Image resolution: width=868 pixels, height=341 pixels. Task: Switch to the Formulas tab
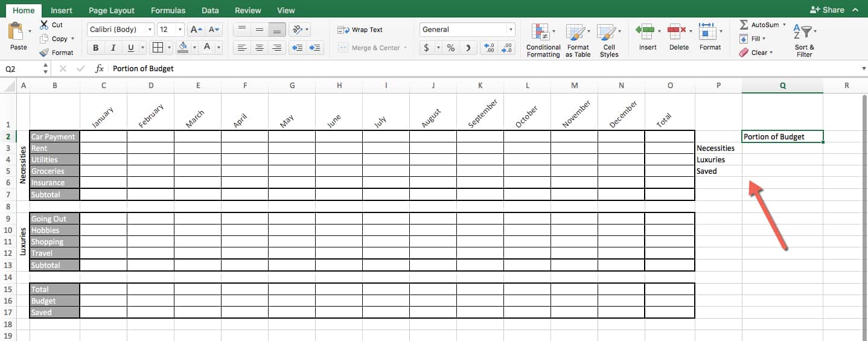(168, 10)
